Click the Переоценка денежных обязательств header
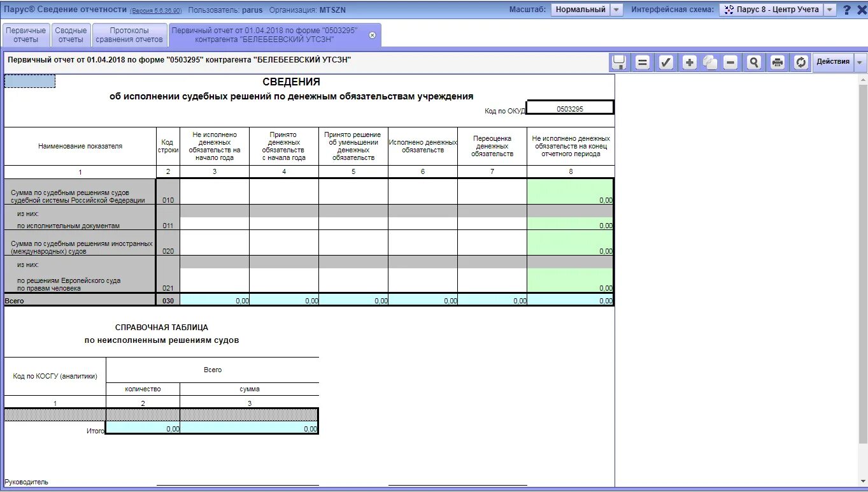868x492 pixels. [492, 147]
